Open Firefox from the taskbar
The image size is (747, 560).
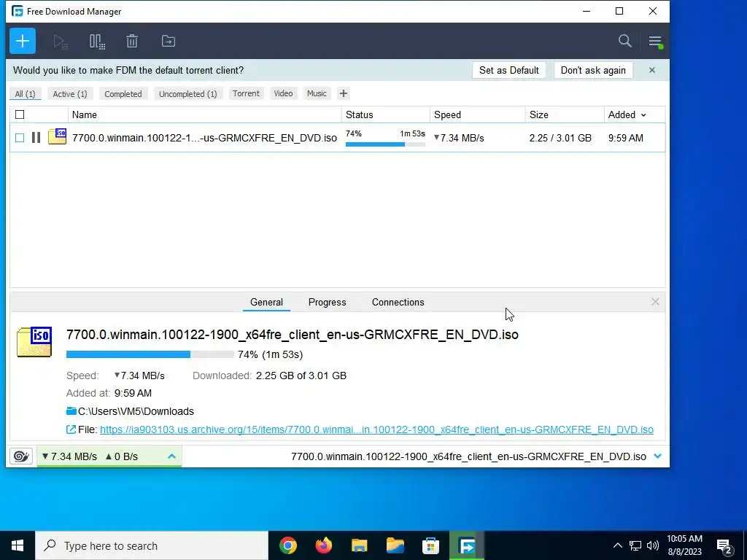323,545
